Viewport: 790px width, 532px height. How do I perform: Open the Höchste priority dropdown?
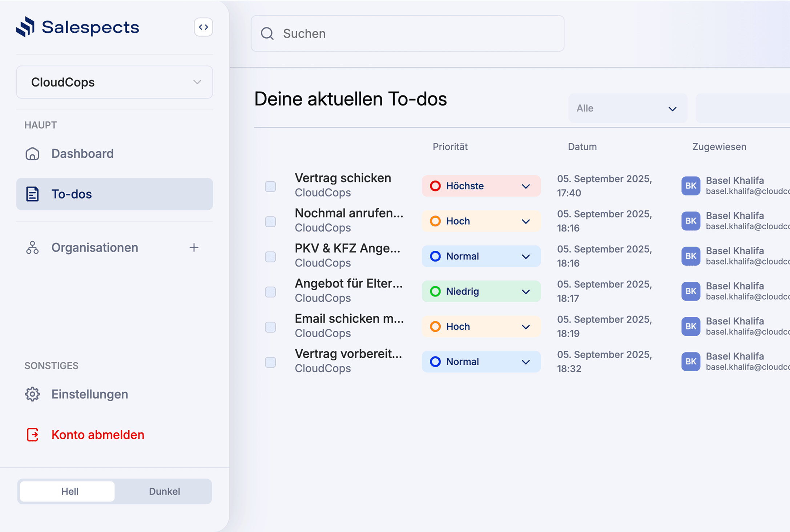point(481,186)
